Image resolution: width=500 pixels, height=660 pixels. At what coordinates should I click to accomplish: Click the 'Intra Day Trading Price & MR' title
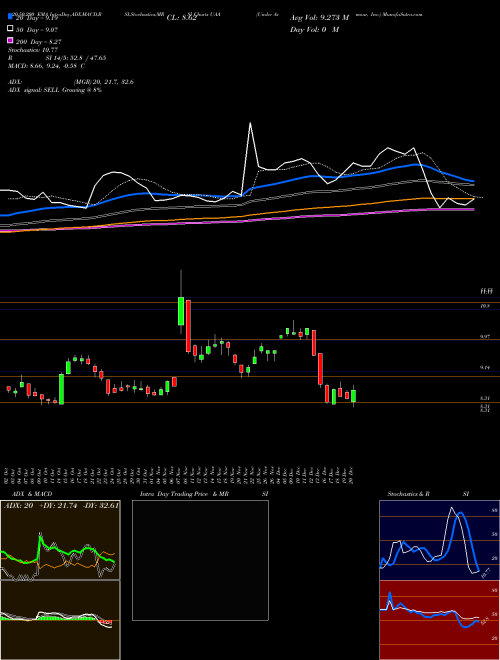tap(184, 494)
